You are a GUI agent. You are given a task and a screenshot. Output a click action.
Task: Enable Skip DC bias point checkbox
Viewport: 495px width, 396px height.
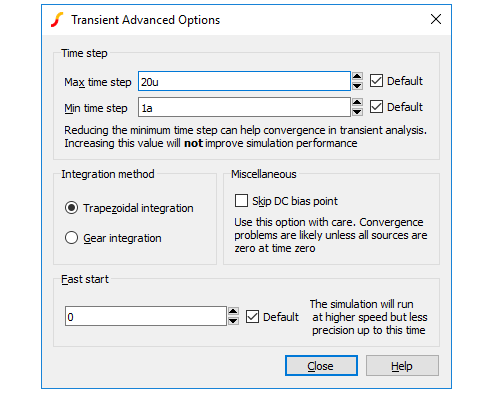[241, 201]
